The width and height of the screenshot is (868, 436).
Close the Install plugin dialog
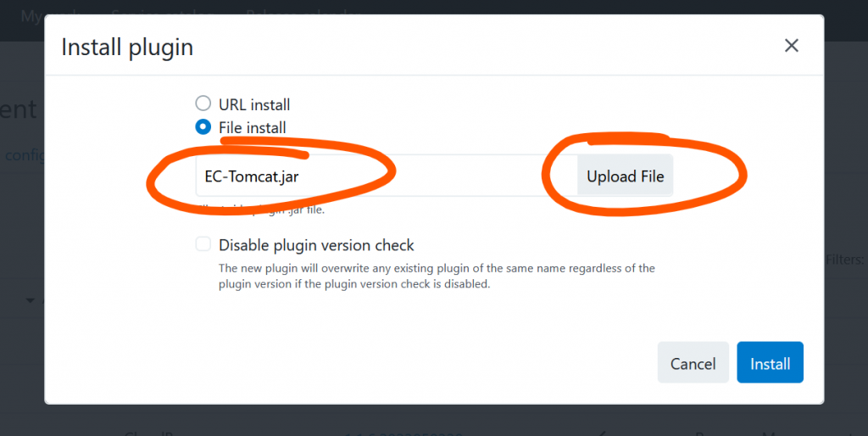[x=792, y=46]
